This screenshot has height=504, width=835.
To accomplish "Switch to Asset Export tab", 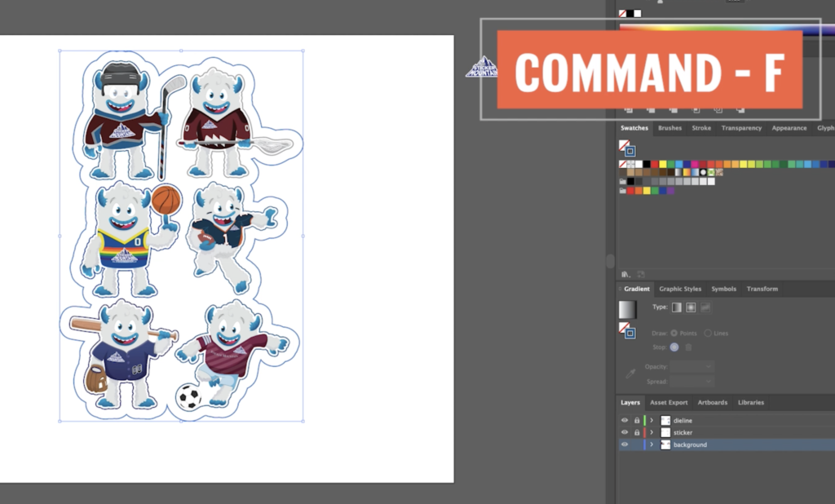I will click(x=669, y=402).
